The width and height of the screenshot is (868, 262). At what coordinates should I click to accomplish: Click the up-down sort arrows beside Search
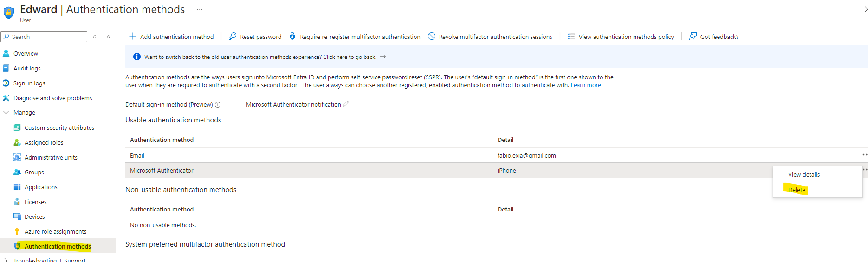95,37
